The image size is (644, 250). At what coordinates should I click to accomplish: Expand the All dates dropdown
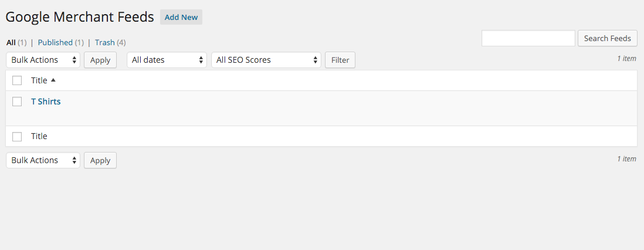167,60
